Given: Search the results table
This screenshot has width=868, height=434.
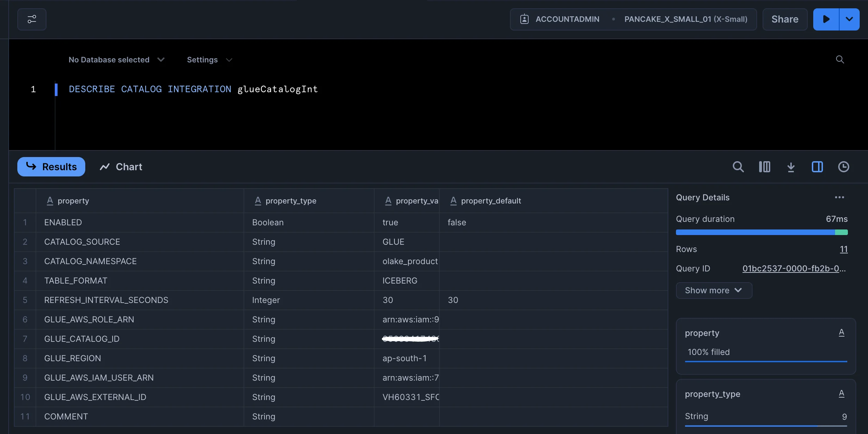Looking at the screenshot, I should [738, 167].
